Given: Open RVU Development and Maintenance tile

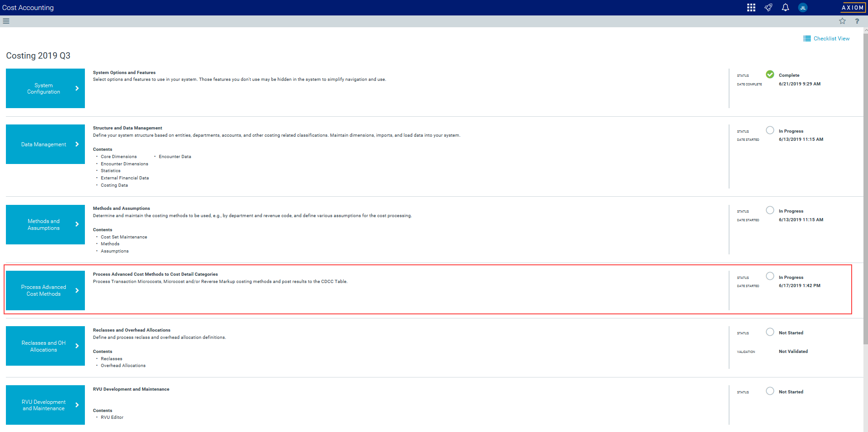Looking at the screenshot, I should (x=45, y=405).
